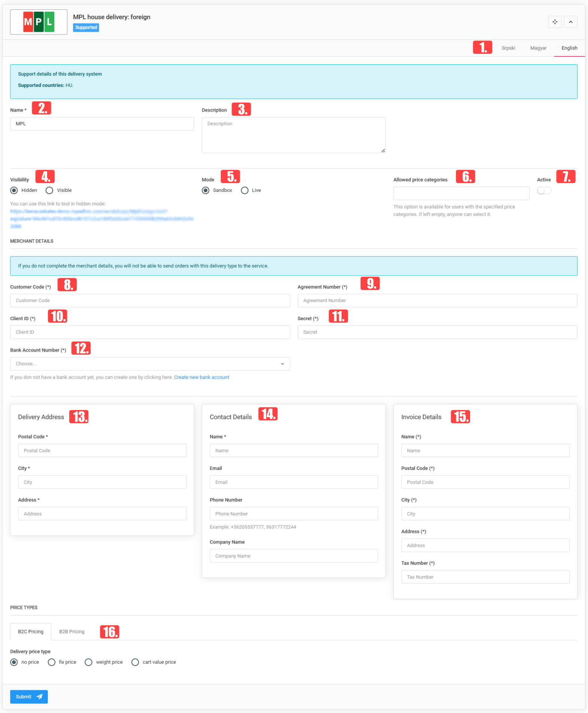Click Delivery Address Postal Code field
588x713 pixels.
pos(102,451)
